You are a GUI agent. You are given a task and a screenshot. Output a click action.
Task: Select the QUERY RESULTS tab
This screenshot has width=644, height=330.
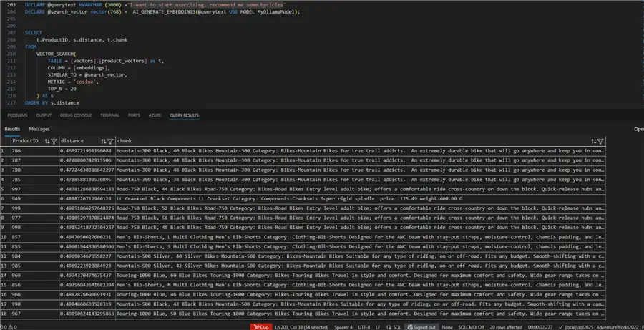click(184, 115)
